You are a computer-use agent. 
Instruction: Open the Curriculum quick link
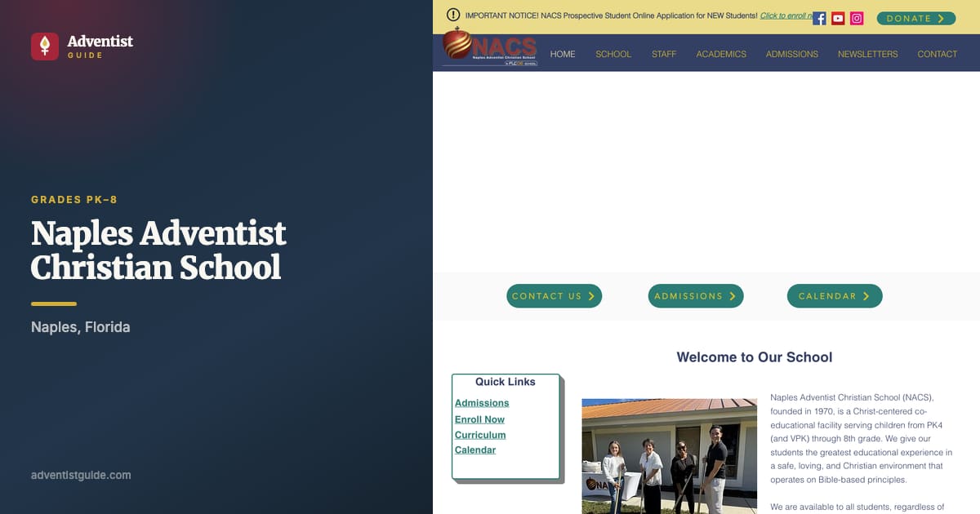tap(480, 435)
